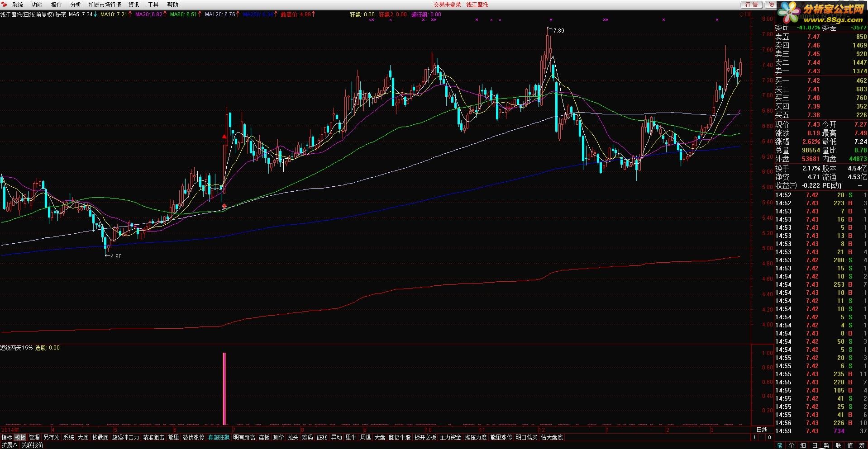Click the 4.90 low price label
The width and height of the screenshot is (868, 449).
click(116, 256)
